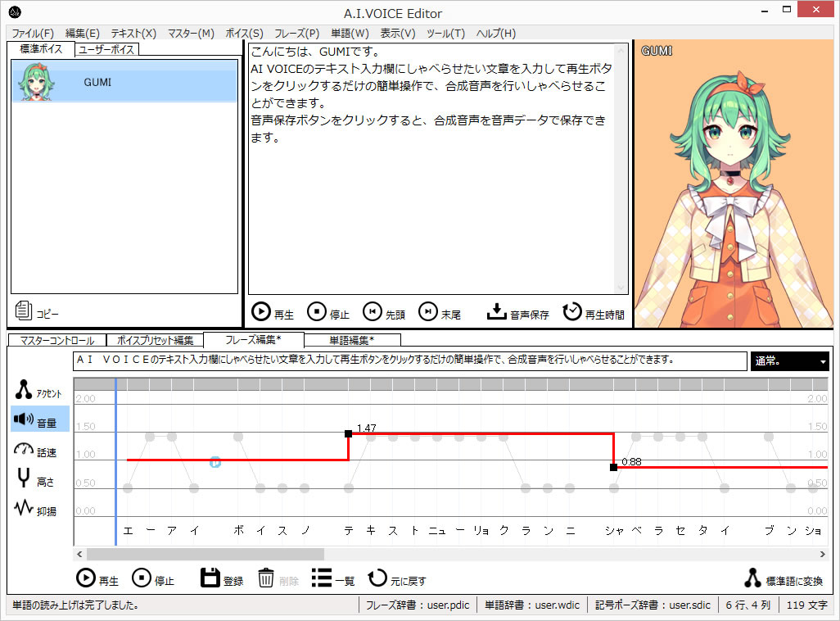Click the phrase reading text field
The height and width of the screenshot is (621, 840).
[410, 361]
